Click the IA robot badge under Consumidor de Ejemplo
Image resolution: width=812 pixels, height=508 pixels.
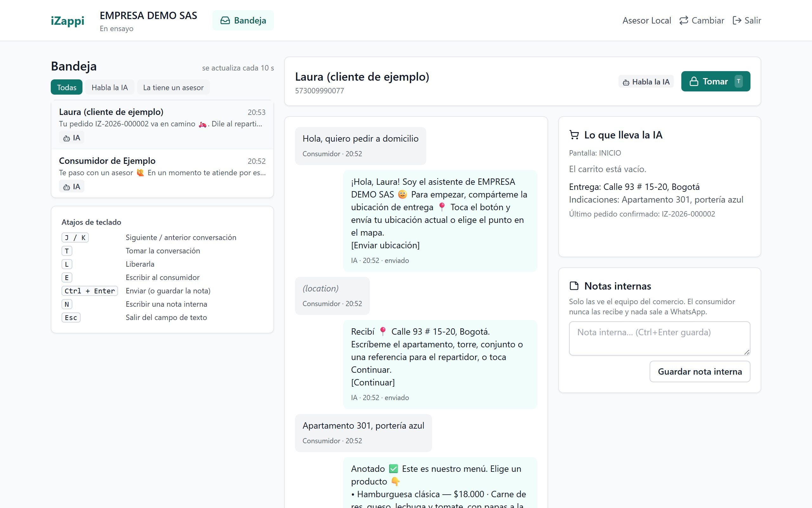(x=71, y=187)
